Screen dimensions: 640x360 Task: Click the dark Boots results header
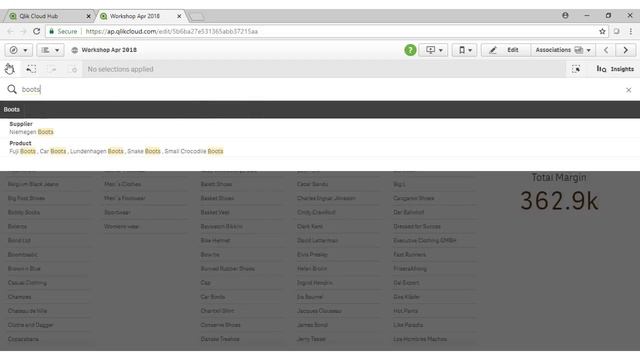click(320, 109)
